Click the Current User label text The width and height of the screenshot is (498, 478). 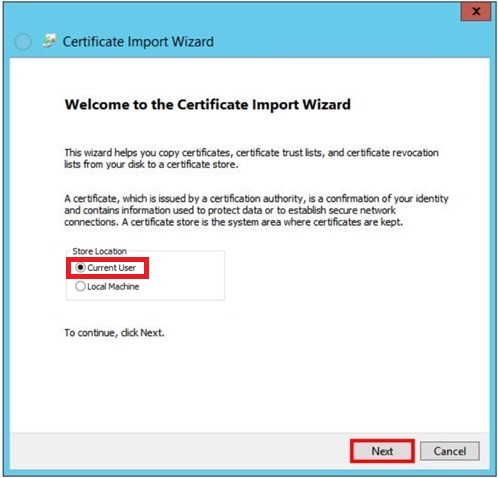pos(112,268)
